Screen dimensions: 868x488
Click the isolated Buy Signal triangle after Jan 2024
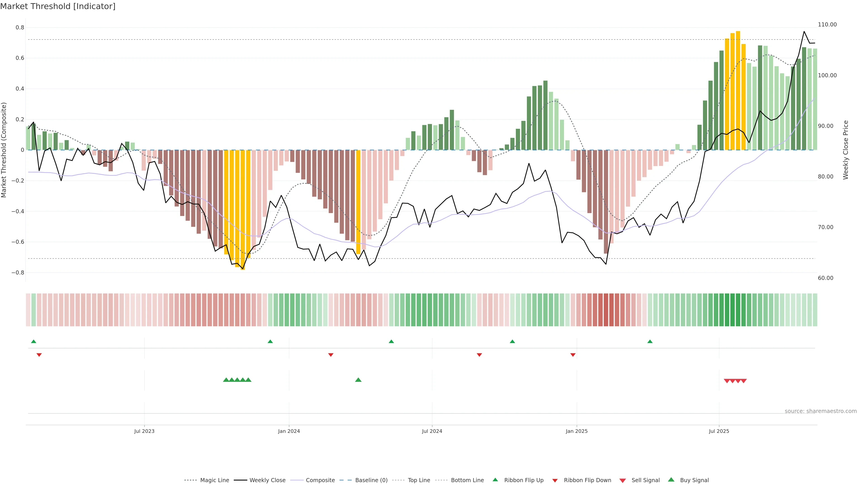pyautogui.click(x=358, y=380)
